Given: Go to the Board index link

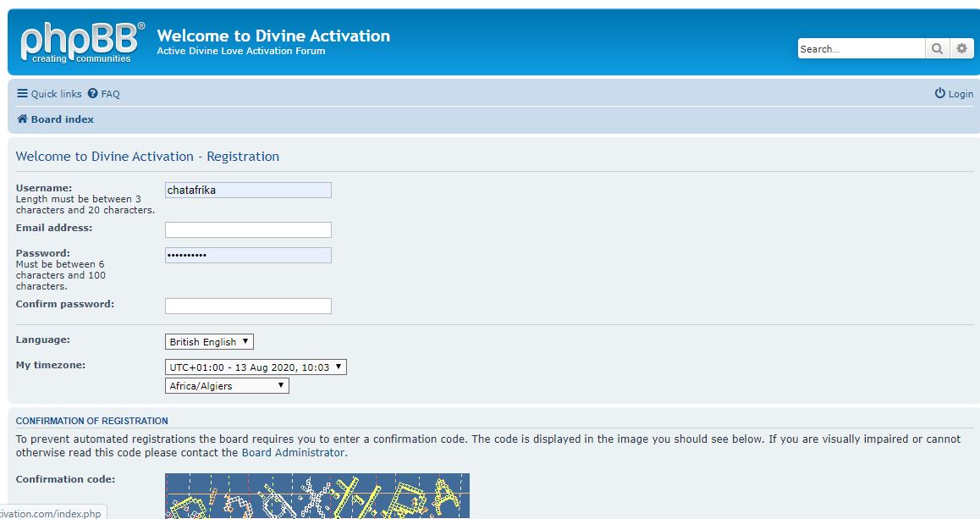Looking at the screenshot, I should click(62, 119).
